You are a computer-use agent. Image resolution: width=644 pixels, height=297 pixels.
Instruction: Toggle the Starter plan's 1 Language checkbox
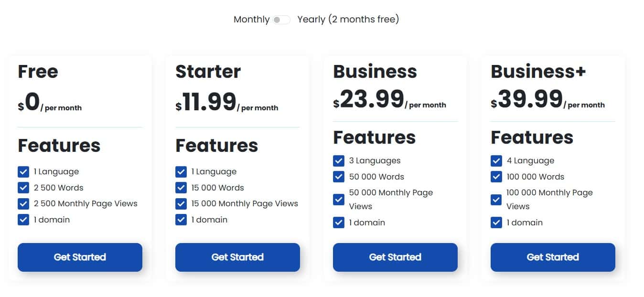(x=181, y=172)
